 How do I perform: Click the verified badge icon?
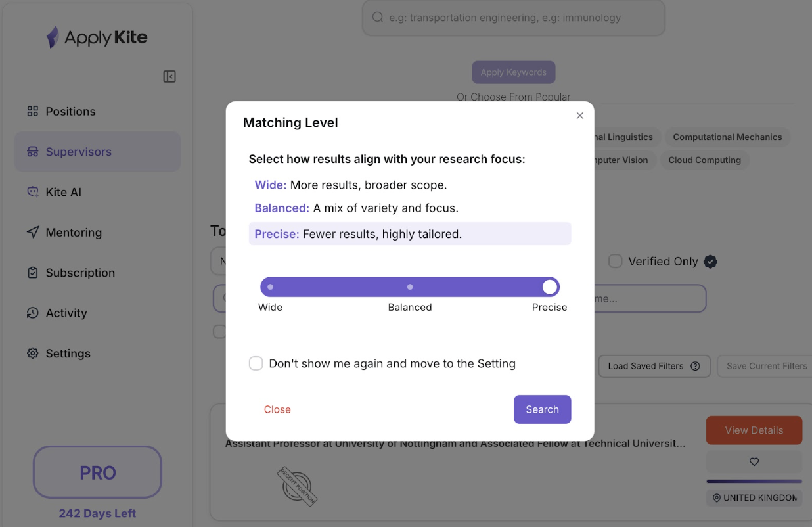coord(710,262)
